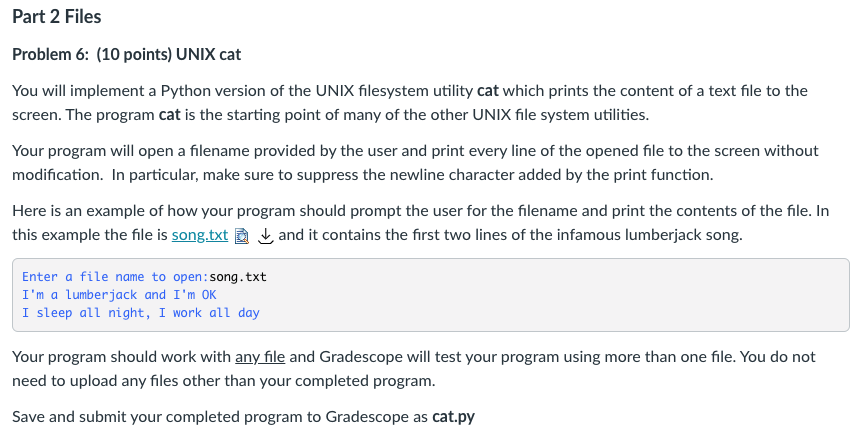Click the black "song.txt" text inside the code block

point(238,277)
